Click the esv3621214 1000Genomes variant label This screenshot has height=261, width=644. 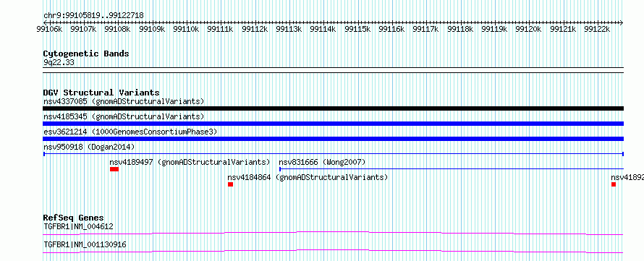point(130,132)
